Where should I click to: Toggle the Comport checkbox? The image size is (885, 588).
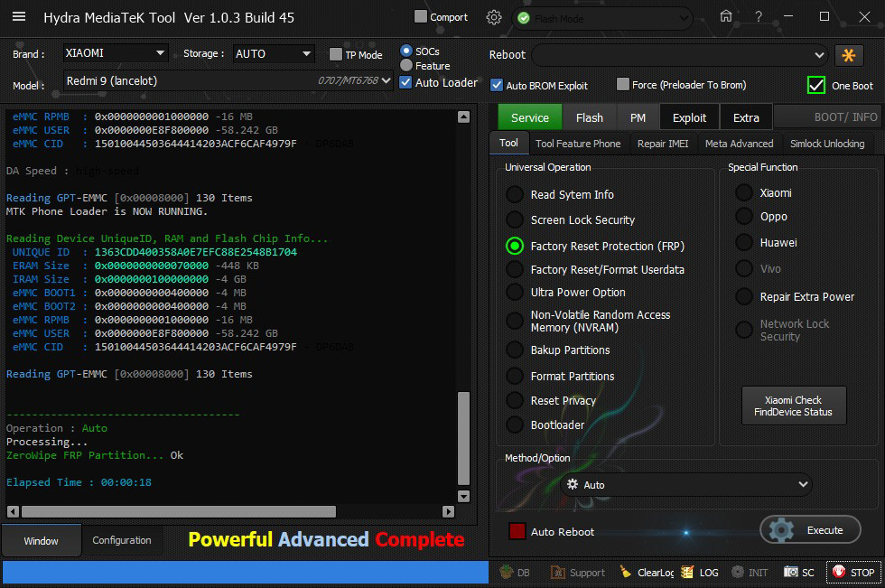tap(421, 17)
